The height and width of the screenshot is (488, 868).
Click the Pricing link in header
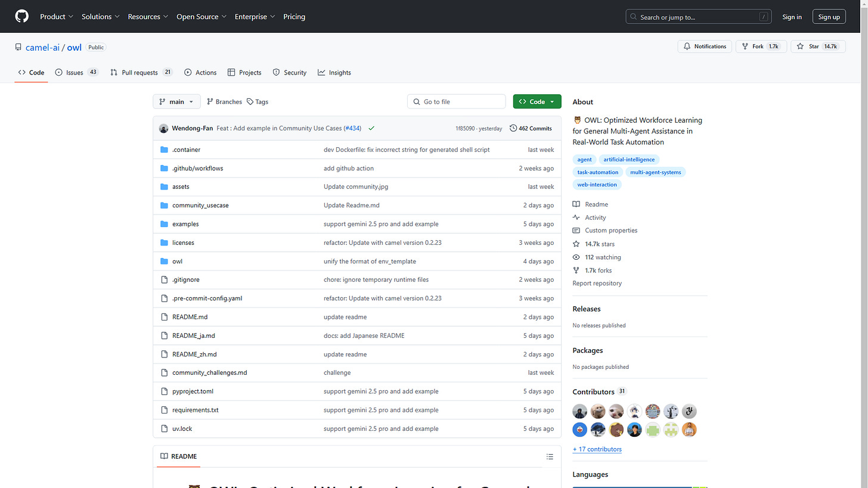point(294,17)
